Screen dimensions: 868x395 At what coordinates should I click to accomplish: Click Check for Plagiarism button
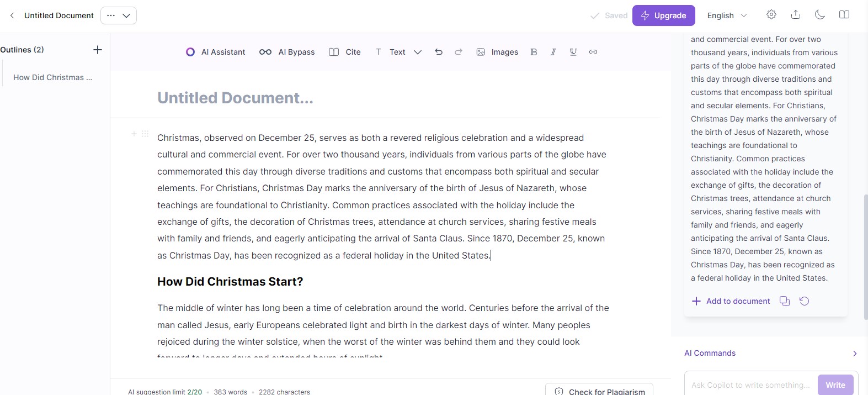pos(599,390)
